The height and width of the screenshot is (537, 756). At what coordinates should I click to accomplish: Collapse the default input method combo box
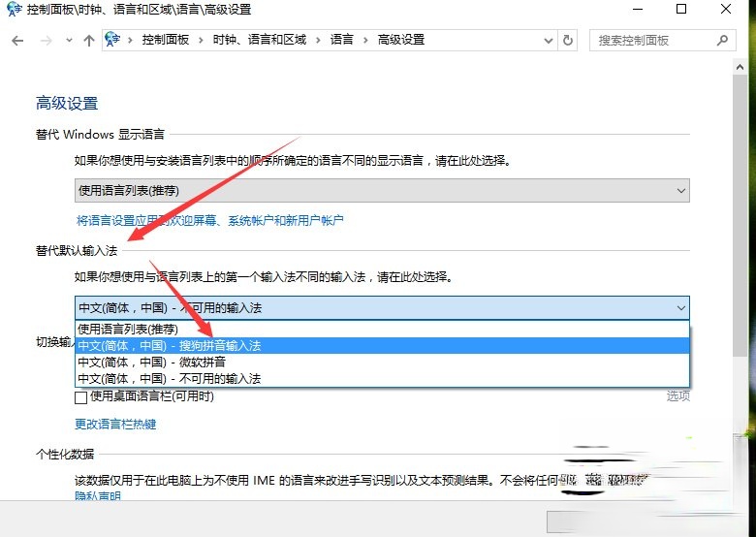(382, 307)
